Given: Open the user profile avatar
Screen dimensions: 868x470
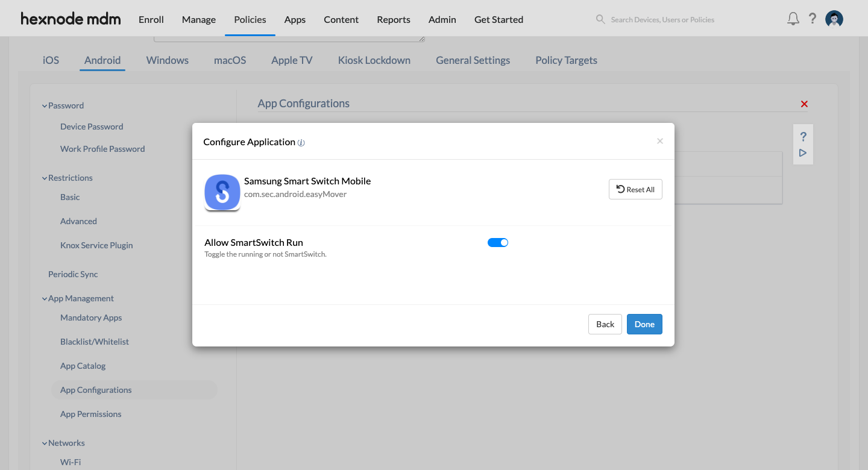Looking at the screenshot, I should (834, 19).
